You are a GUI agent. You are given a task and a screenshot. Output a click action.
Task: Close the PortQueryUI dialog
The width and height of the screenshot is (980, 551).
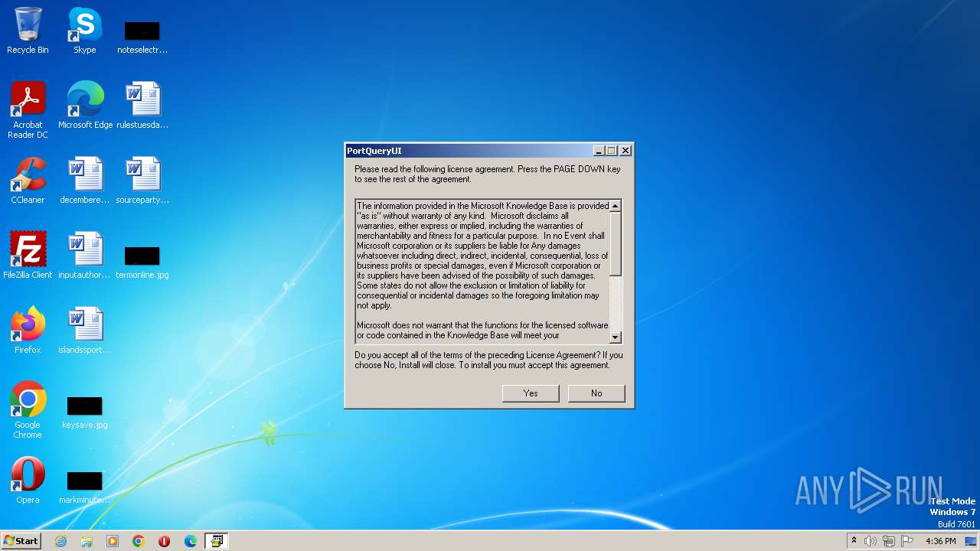(x=626, y=151)
